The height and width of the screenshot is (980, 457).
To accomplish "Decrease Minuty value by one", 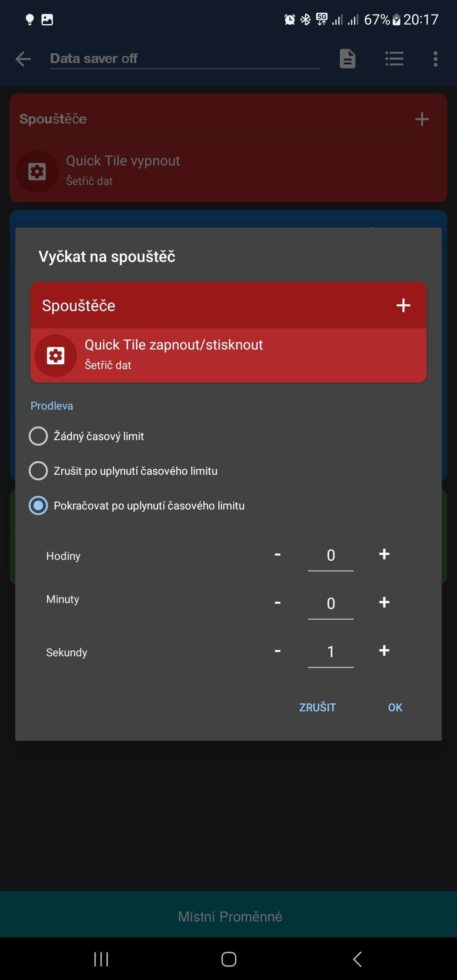I will coord(278,602).
